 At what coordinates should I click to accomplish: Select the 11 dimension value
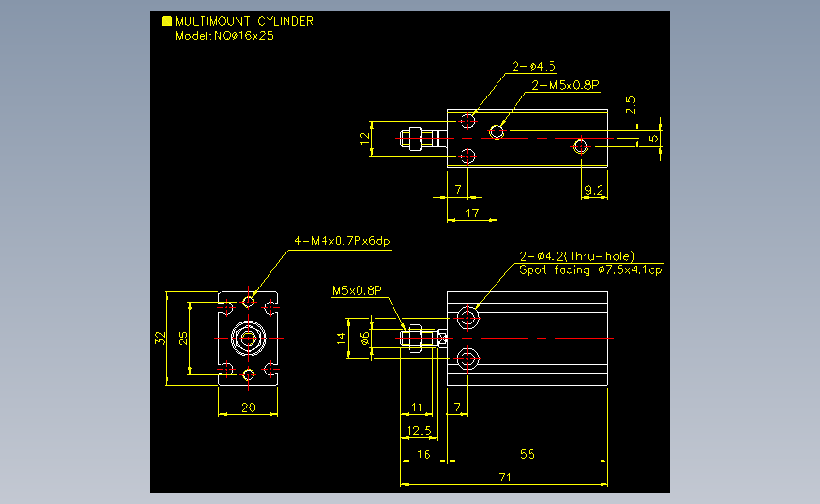pos(417,408)
